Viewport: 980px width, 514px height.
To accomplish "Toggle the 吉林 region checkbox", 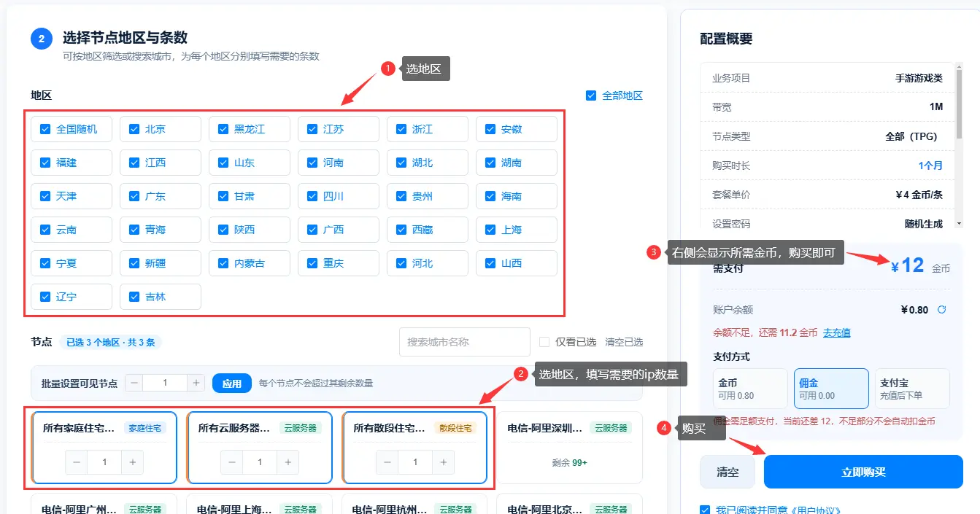I will click(x=134, y=297).
